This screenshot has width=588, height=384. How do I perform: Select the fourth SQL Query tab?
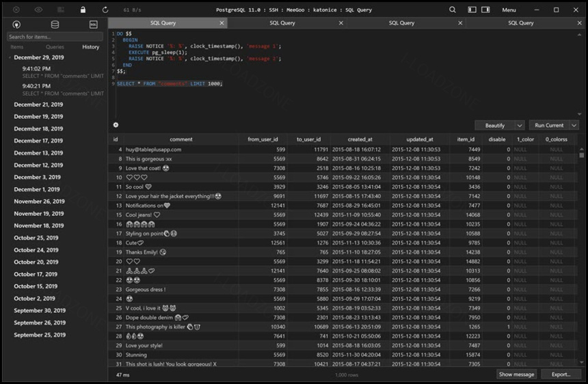(x=520, y=23)
